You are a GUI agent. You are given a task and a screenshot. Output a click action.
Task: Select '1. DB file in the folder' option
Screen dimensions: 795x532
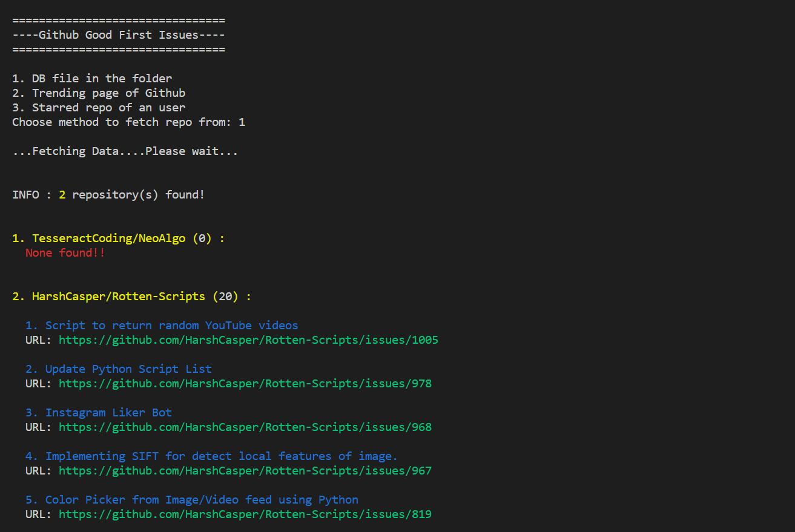[92, 79]
